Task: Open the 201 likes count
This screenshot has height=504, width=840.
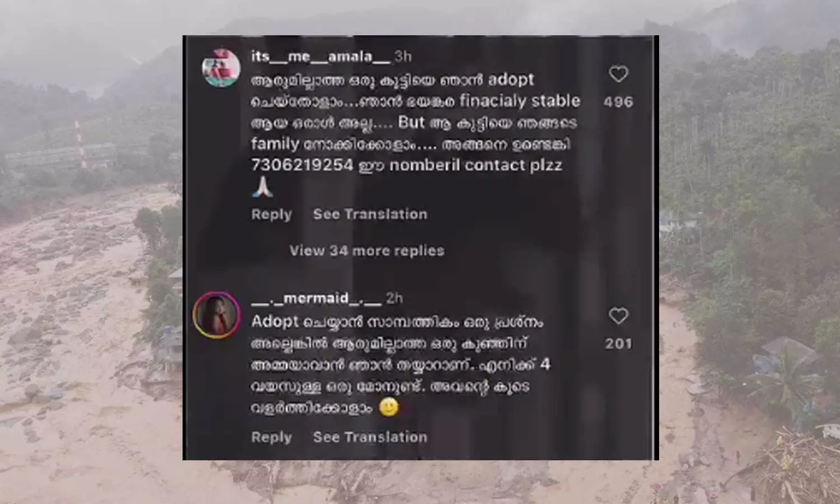Action: pos(618,344)
